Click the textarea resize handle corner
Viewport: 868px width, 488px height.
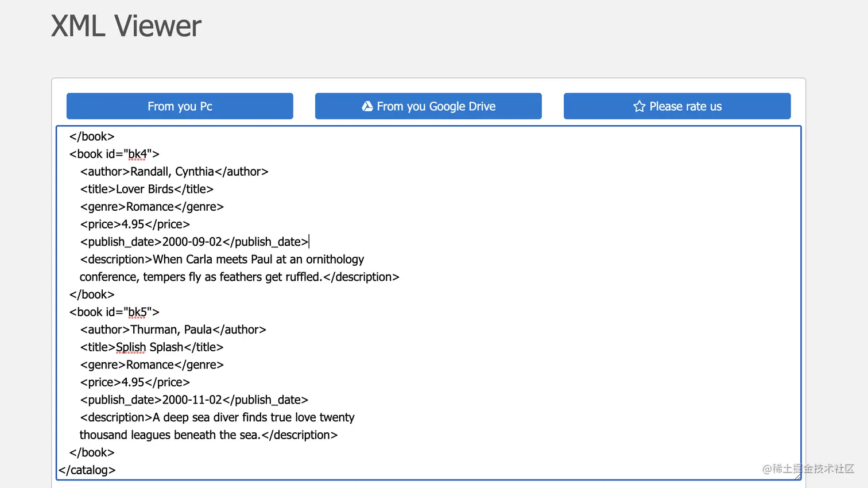pyautogui.click(x=797, y=476)
